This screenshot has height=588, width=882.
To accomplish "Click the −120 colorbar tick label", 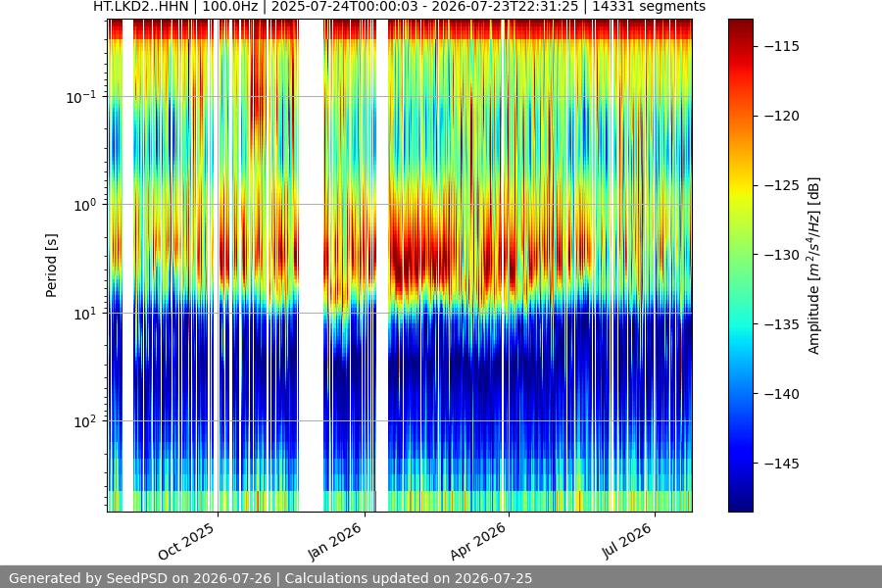I will click(782, 116).
